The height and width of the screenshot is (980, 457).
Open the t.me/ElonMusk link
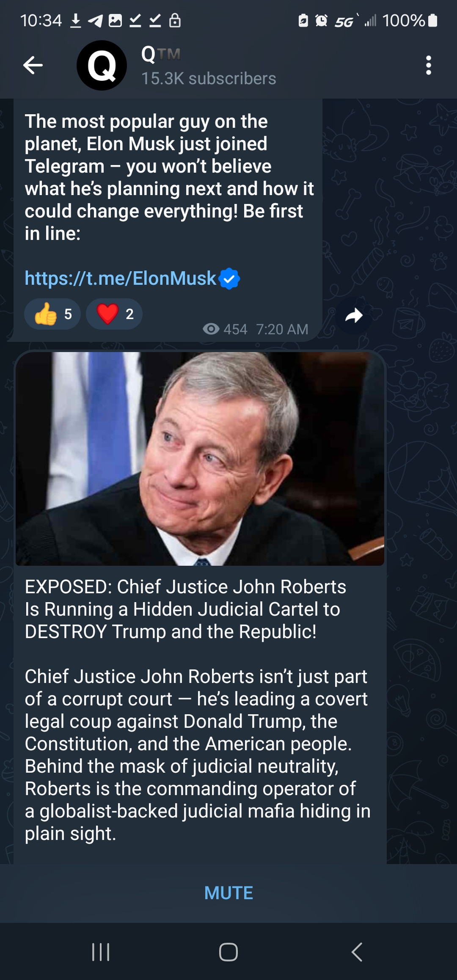click(x=121, y=278)
